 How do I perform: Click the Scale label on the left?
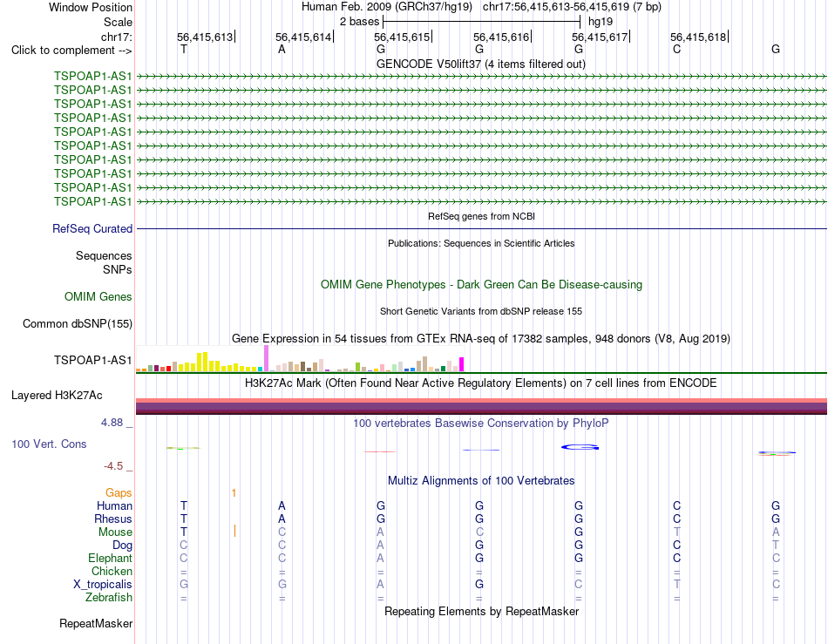[x=118, y=22]
